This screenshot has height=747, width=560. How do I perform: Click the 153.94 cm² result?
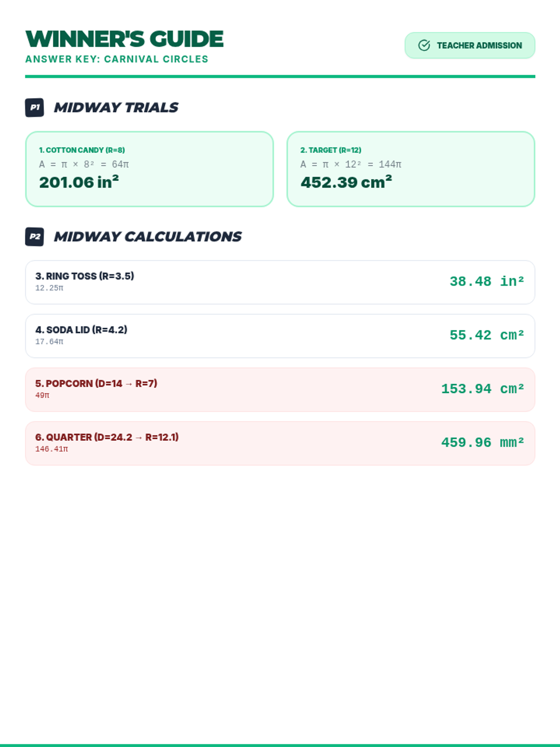[483, 389]
